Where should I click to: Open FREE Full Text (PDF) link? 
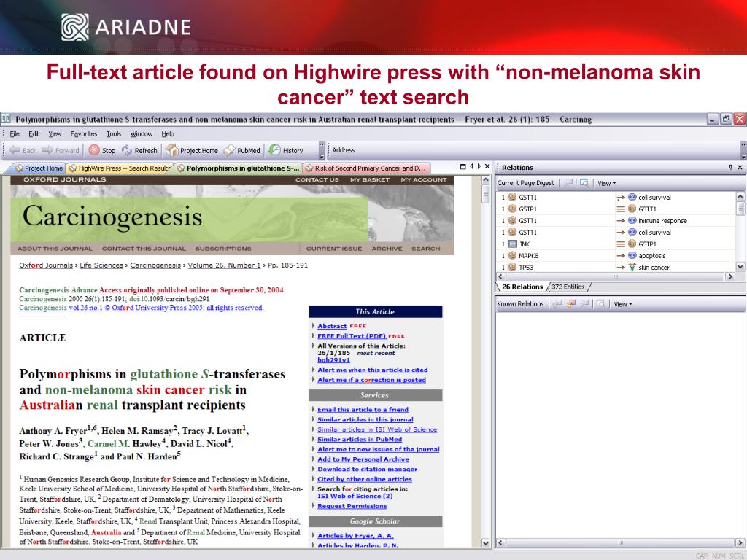352,336
